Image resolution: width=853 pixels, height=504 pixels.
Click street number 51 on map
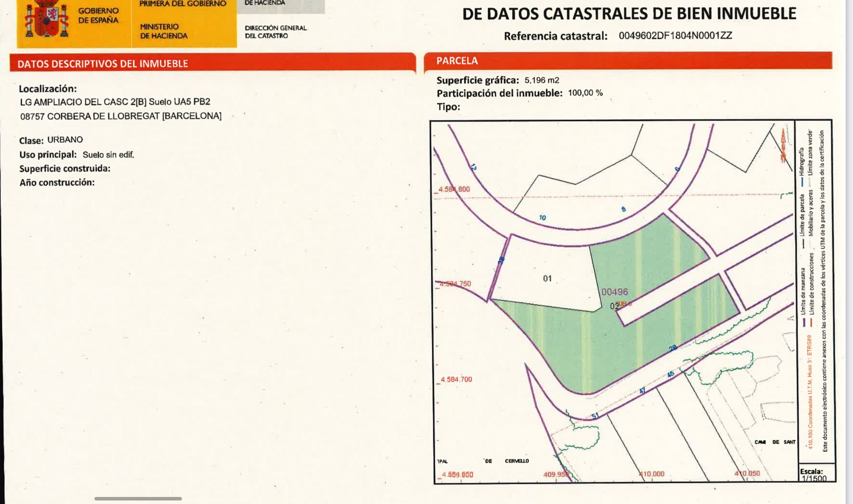click(595, 416)
